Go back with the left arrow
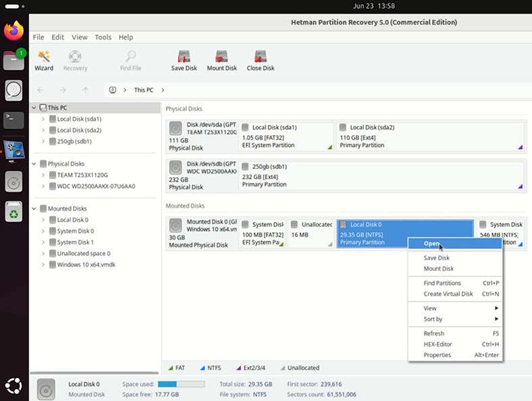The height and width of the screenshot is (401, 532). [x=41, y=90]
